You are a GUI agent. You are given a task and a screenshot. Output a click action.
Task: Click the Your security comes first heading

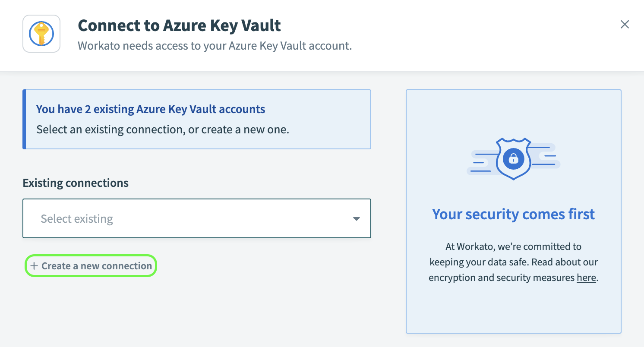pos(513,214)
